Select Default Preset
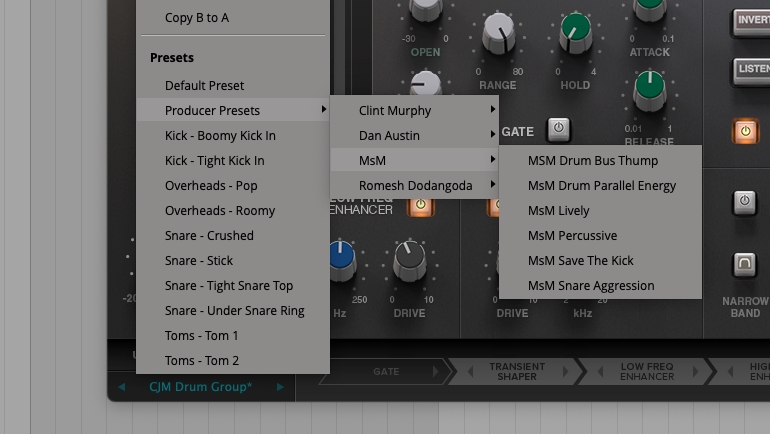 pos(233,85)
